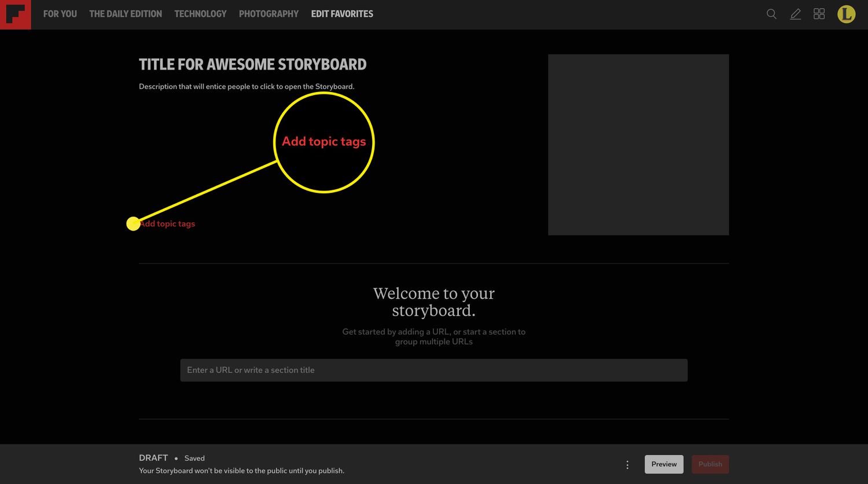Select the empty cover image placeholder

click(x=638, y=145)
